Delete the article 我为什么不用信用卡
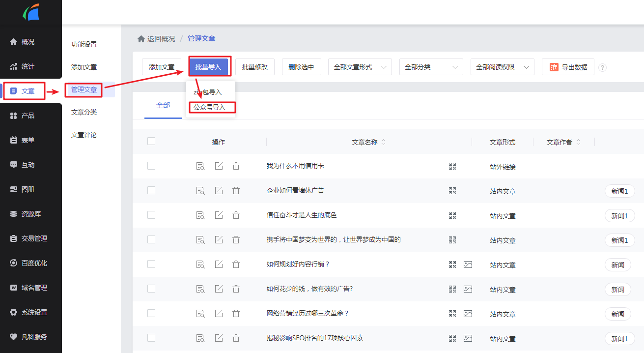The height and width of the screenshot is (353, 644). tap(236, 166)
